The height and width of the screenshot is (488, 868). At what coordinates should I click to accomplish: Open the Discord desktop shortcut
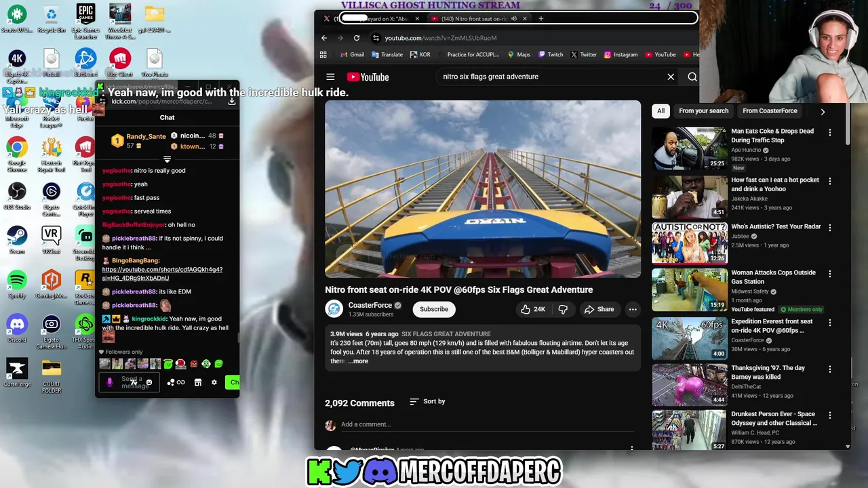pos(17,328)
